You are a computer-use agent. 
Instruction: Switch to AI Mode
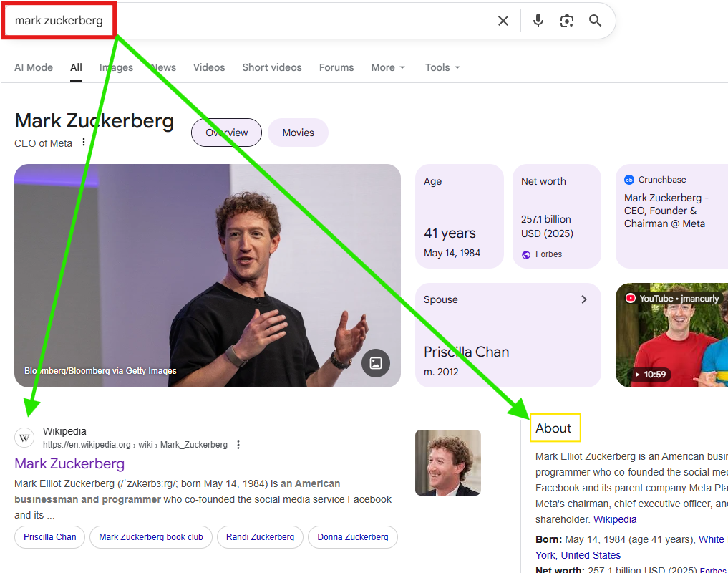tap(33, 67)
